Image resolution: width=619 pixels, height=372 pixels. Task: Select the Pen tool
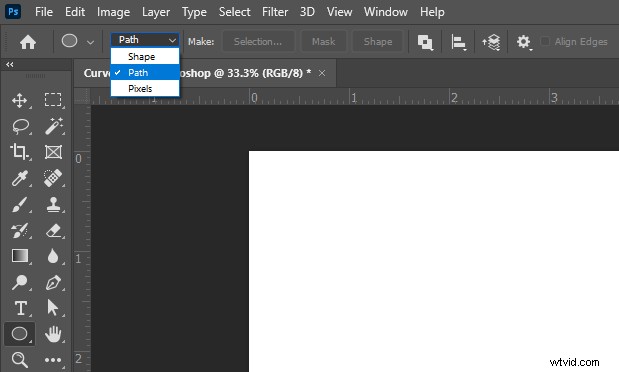click(53, 282)
